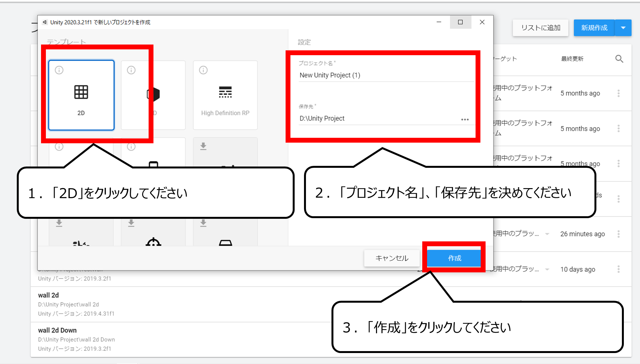Open the dropdown arrow beside 新規作成

[623, 28]
